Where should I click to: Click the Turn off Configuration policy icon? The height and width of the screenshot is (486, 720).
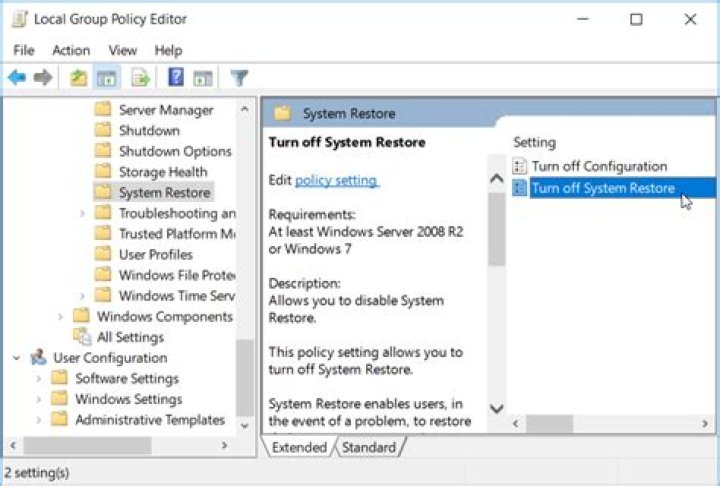[519, 166]
